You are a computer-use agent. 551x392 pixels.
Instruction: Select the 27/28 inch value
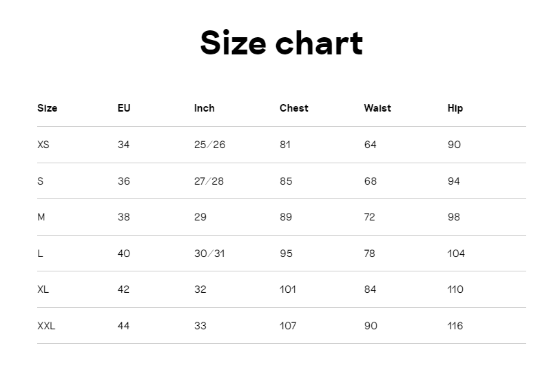pyautogui.click(x=209, y=181)
